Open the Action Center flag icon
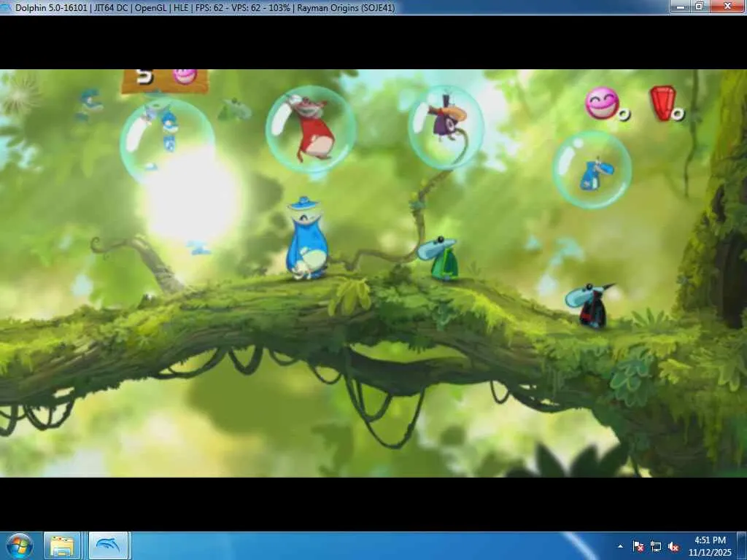Viewport: 747px width, 560px height. pos(638,547)
